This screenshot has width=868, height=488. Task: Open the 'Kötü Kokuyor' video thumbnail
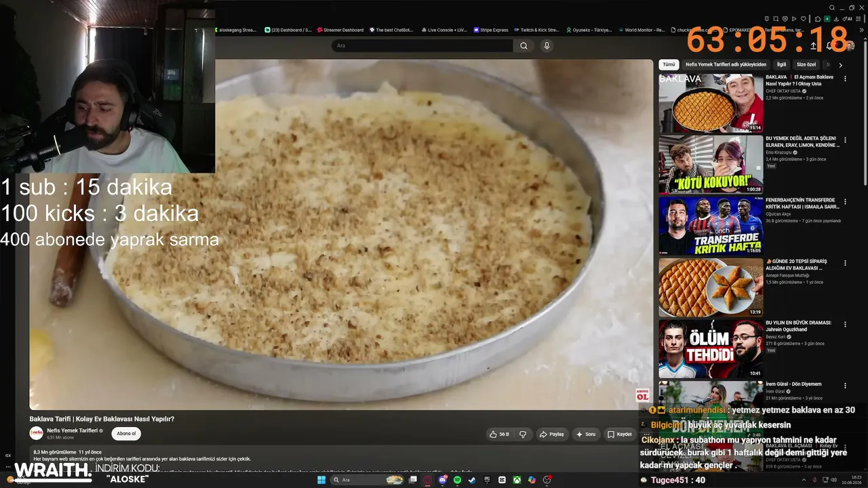click(x=711, y=165)
